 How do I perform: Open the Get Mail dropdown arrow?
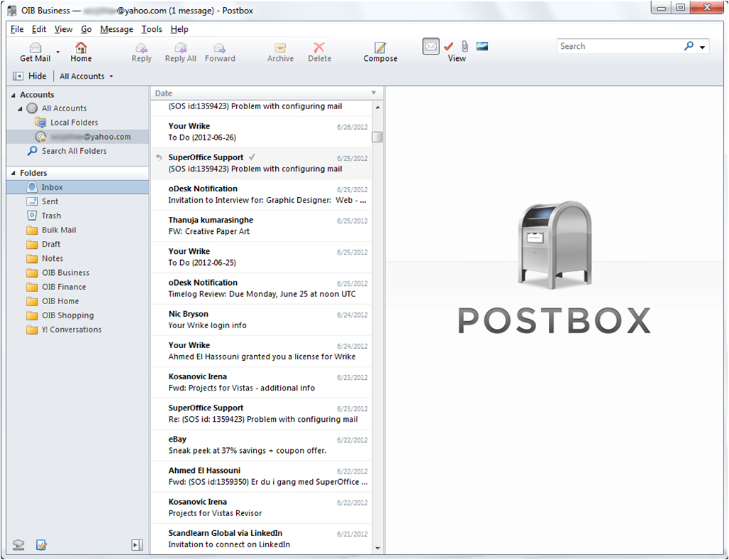click(57, 52)
